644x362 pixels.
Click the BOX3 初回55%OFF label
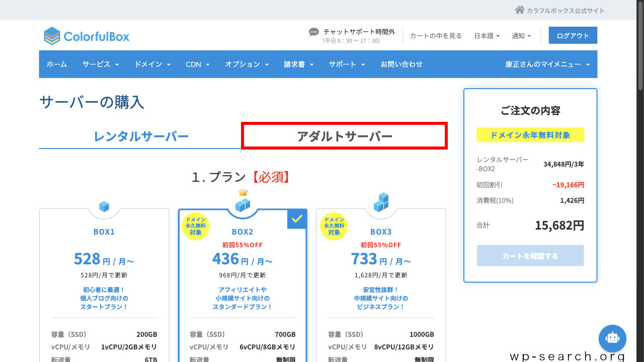(381, 245)
